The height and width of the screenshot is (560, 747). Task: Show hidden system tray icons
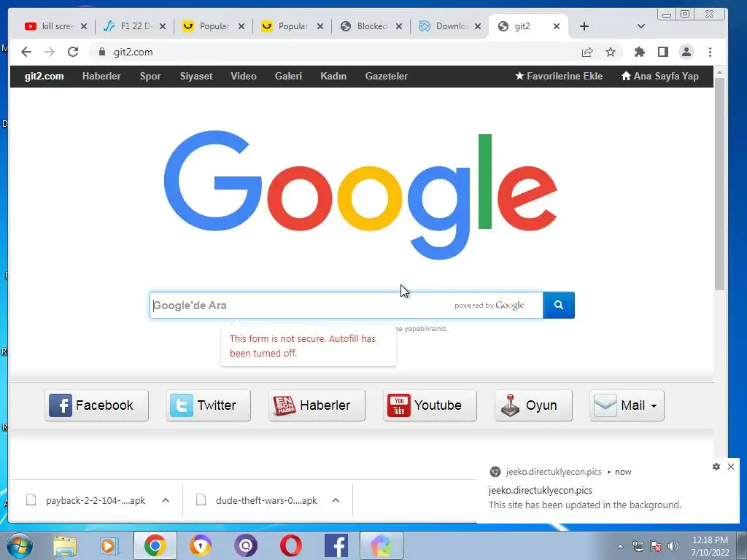[x=620, y=546]
